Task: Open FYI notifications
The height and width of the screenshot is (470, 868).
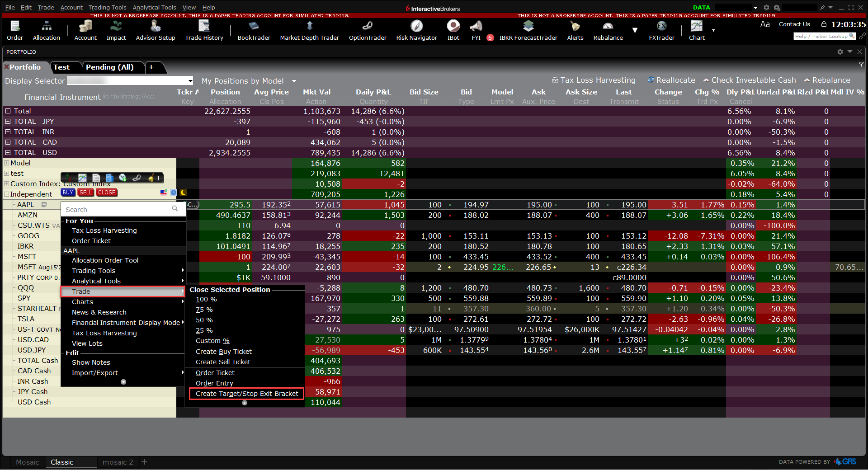Action: click(476, 31)
